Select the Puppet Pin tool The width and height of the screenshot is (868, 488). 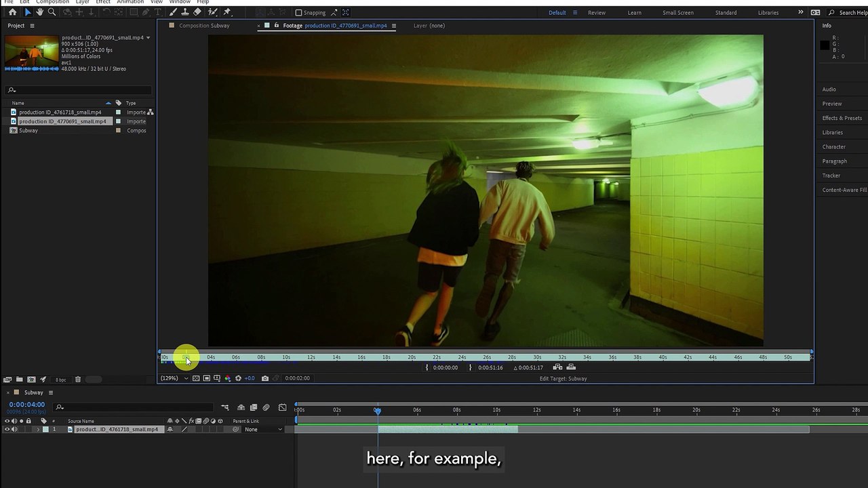(x=227, y=12)
